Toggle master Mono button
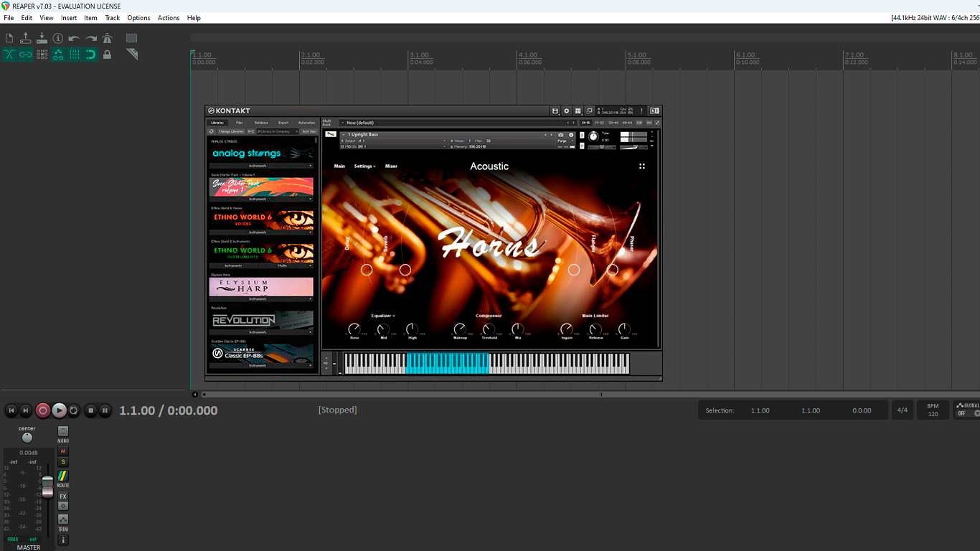This screenshot has width=980, height=551. click(63, 432)
